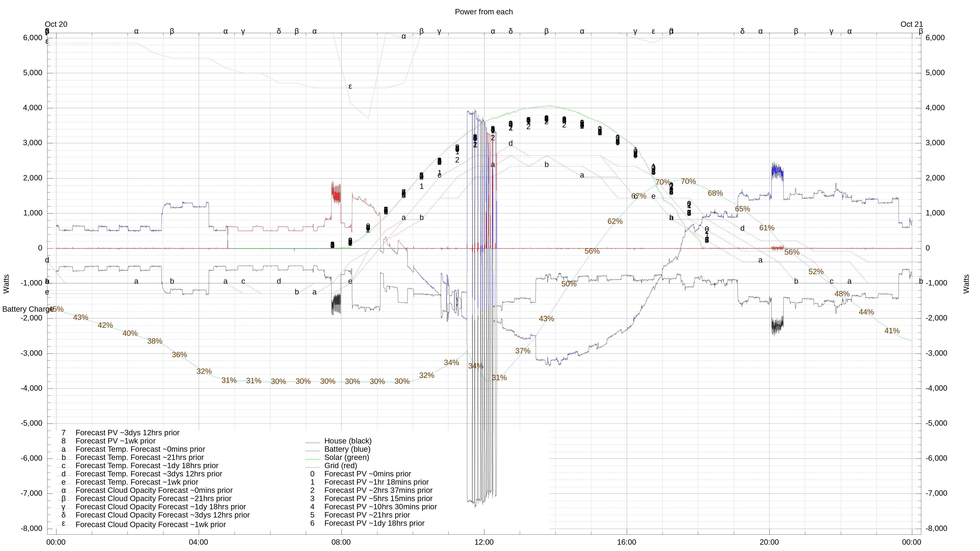The width and height of the screenshot is (980, 551).
Task: Click legend 'Forecast Temp. Forecast ~1dy 18hrs prior'
Action: point(147,466)
